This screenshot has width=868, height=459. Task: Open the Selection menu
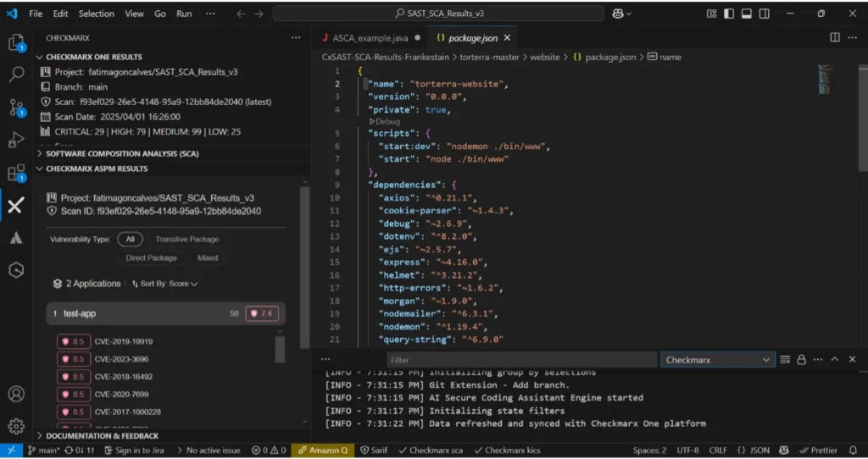[96, 14]
